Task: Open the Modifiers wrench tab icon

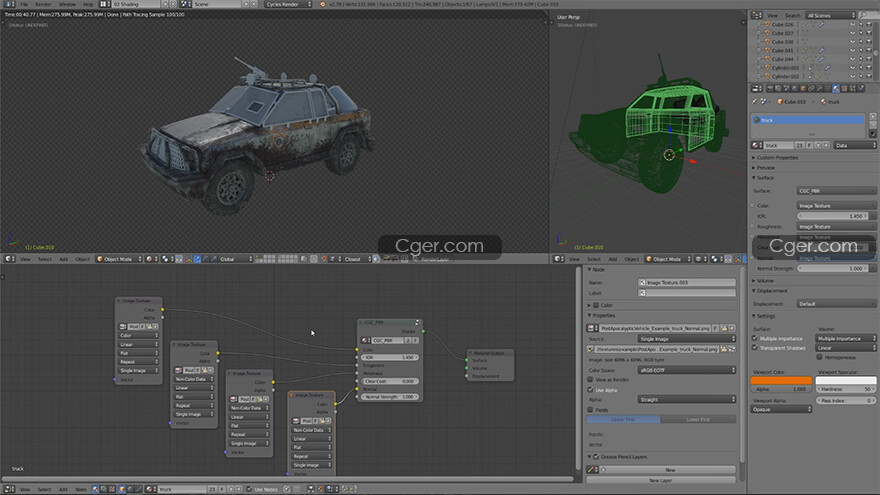Action: (819, 88)
